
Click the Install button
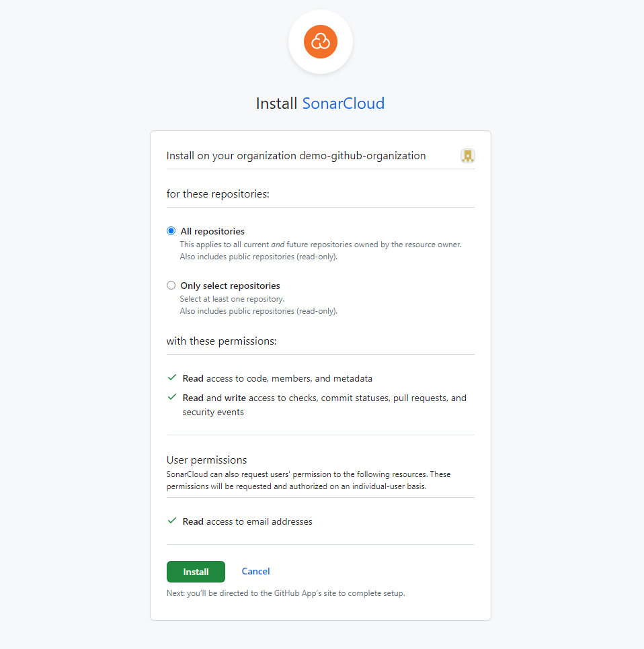tap(196, 572)
